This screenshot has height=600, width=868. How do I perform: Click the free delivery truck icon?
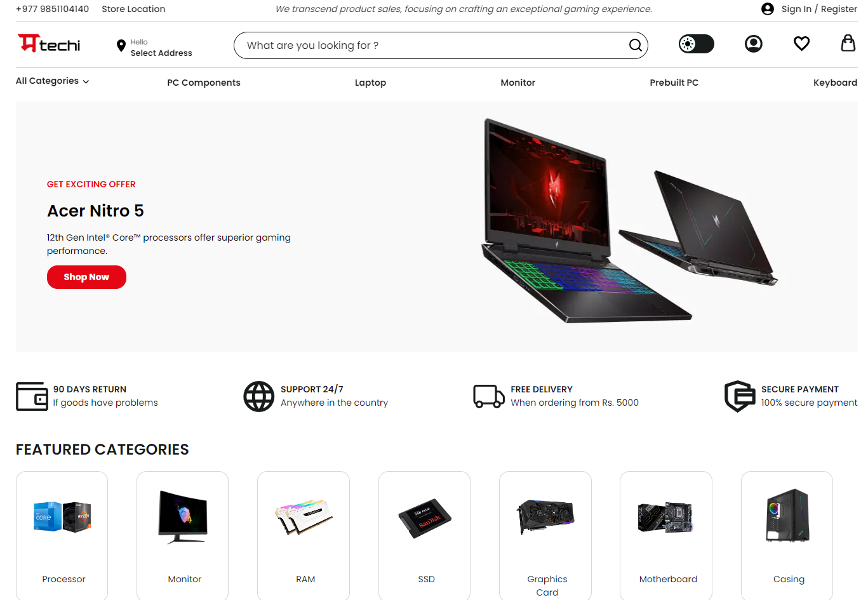[488, 396]
